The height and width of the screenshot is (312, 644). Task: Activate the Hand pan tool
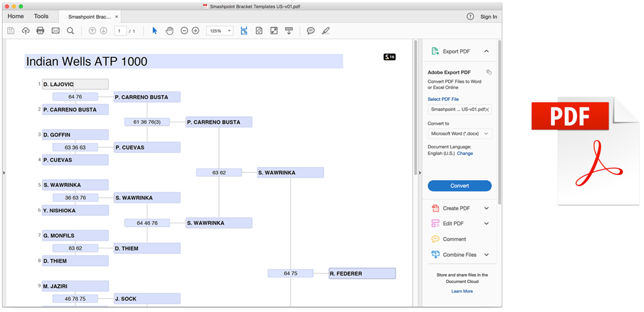pyautogui.click(x=169, y=31)
